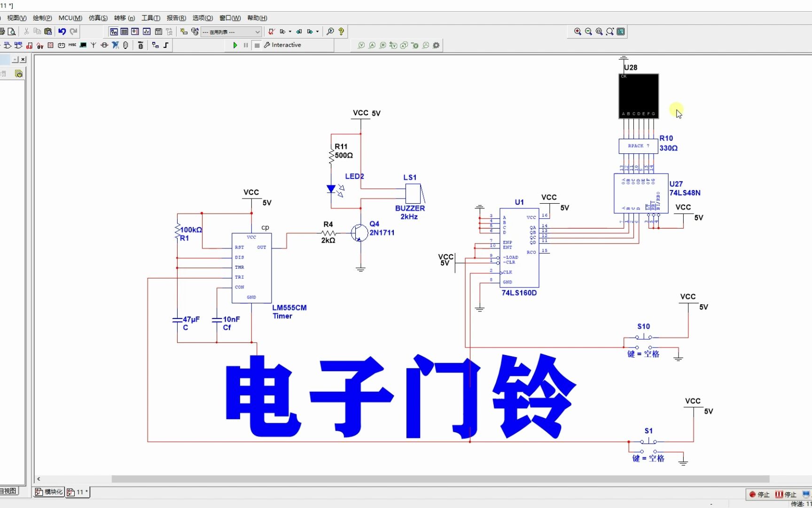Pause the simulation
Image resolution: width=812 pixels, height=508 pixels.
[246, 45]
